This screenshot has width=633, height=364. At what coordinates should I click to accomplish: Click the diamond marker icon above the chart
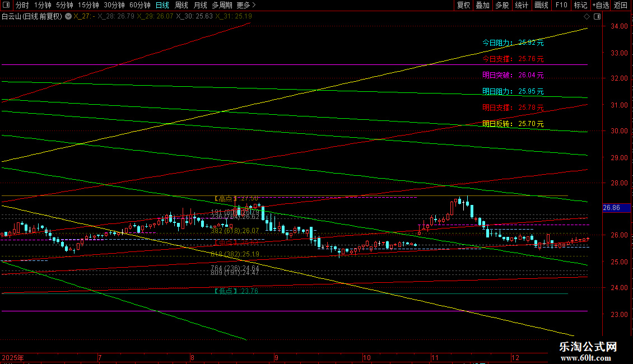point(587,16)
